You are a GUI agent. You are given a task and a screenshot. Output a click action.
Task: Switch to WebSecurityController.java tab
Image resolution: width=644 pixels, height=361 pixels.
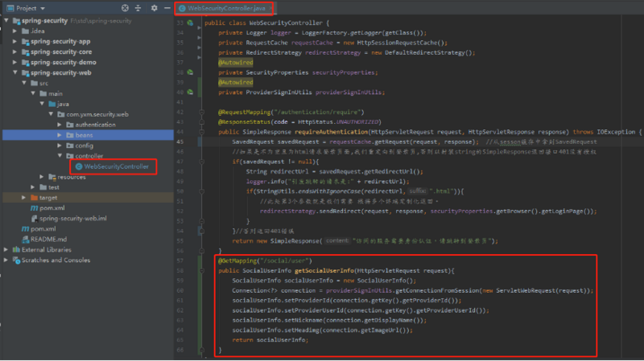tap(223, 7)
